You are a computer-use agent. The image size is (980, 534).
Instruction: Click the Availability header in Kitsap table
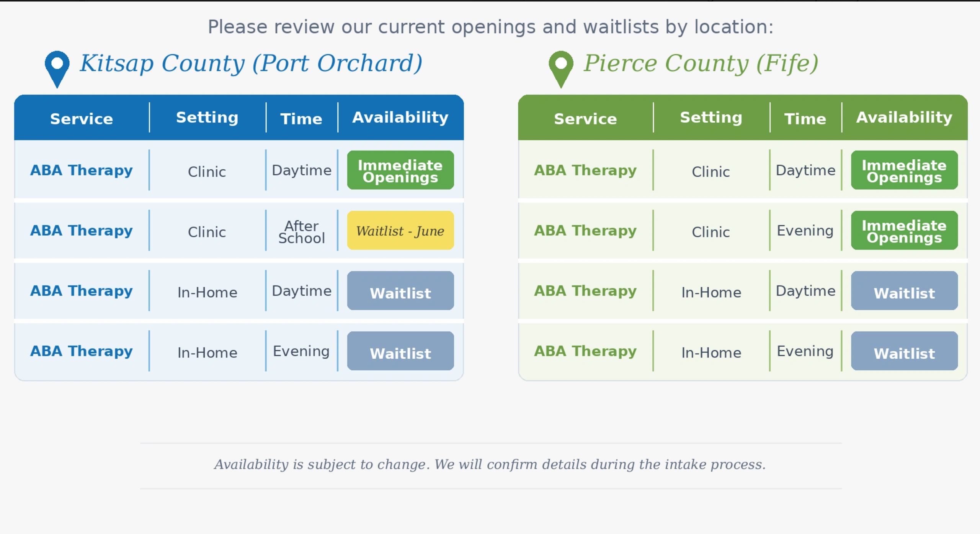pyautogui.click(x=400, y=118)
